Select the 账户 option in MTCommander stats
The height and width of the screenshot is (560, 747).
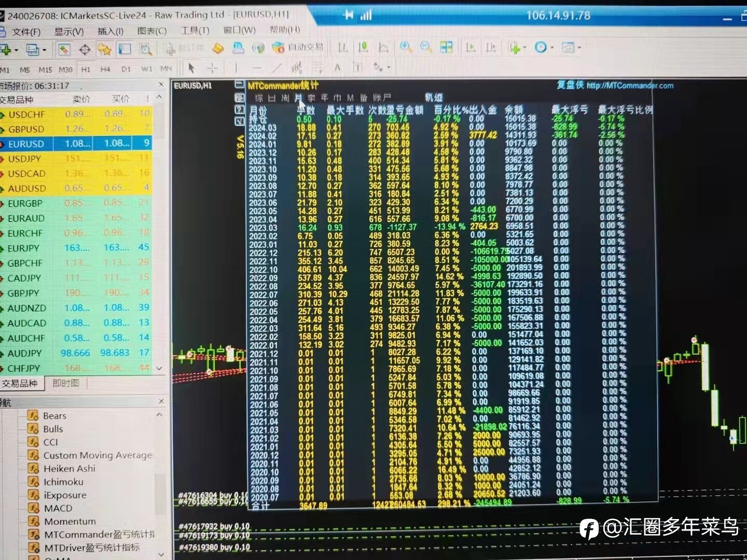click(382, 97)
